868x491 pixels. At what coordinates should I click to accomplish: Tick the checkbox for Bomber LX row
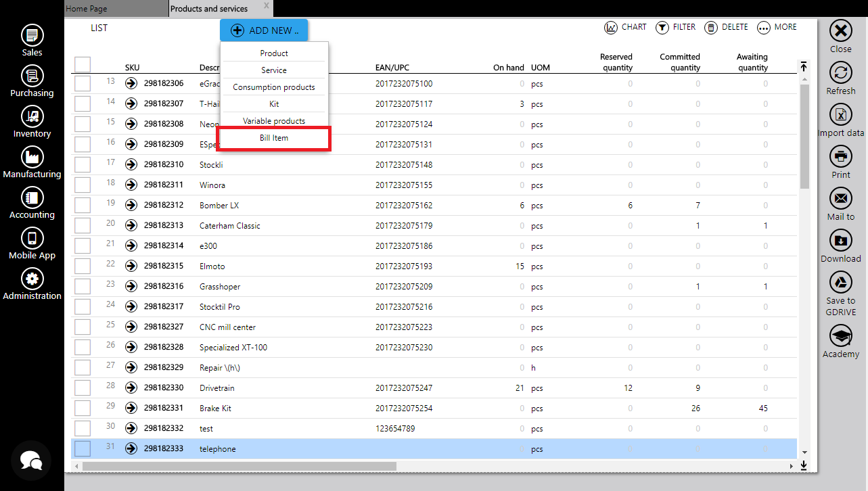click(x=83, y=205)
